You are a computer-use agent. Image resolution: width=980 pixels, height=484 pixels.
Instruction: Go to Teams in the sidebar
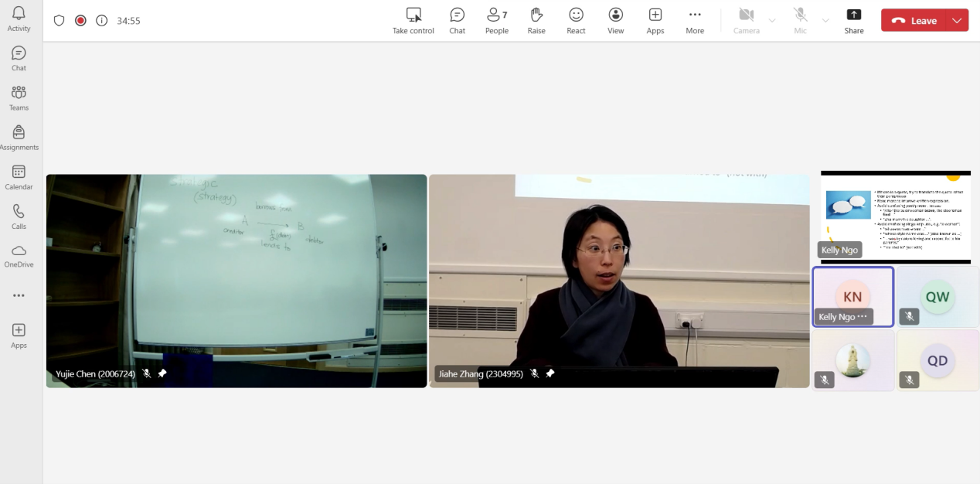[19, 98]
